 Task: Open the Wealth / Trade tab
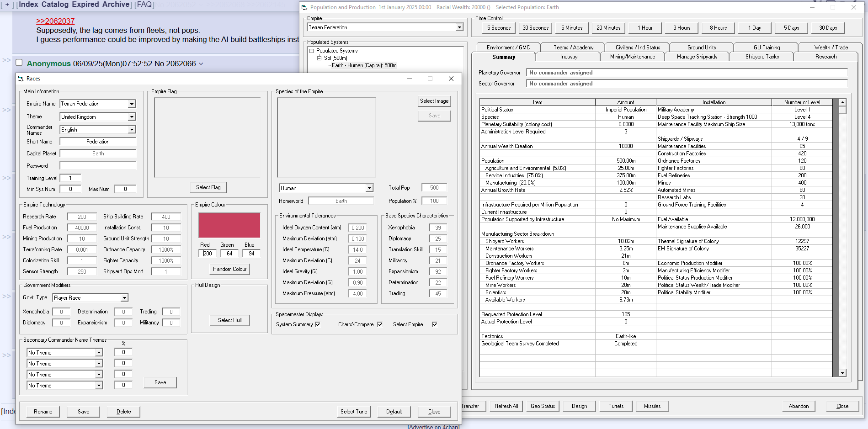[x=831, y=48]
